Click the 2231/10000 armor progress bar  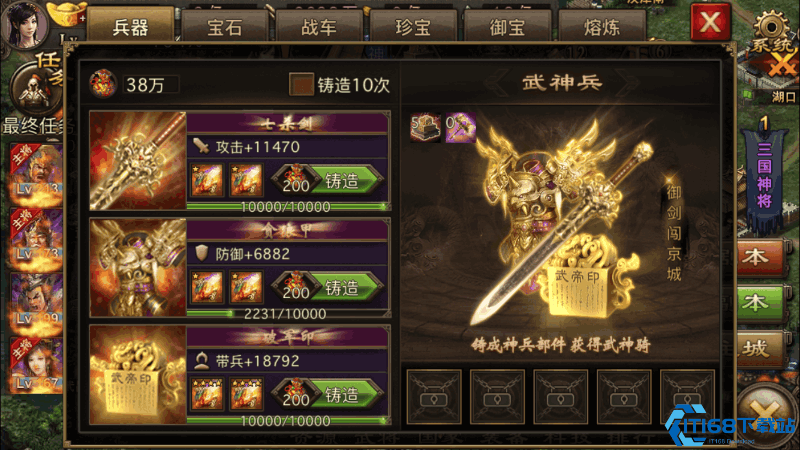pyautogui.click(x=288, y=313)
